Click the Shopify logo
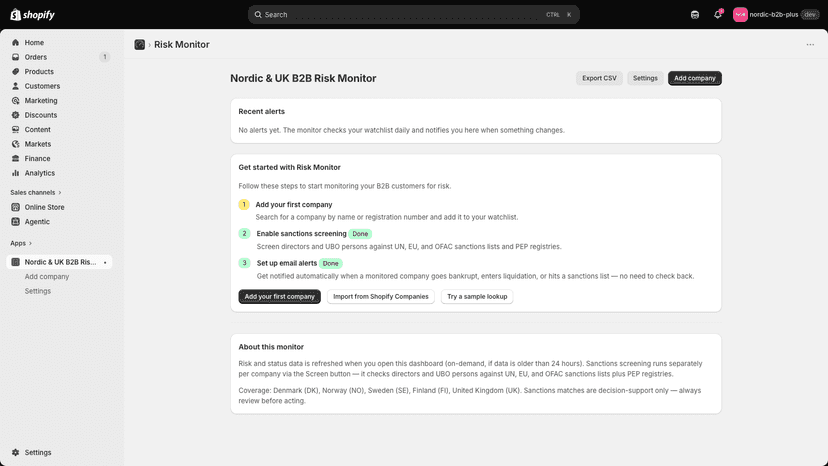828x466 pixels. click(x=33, y=15)
